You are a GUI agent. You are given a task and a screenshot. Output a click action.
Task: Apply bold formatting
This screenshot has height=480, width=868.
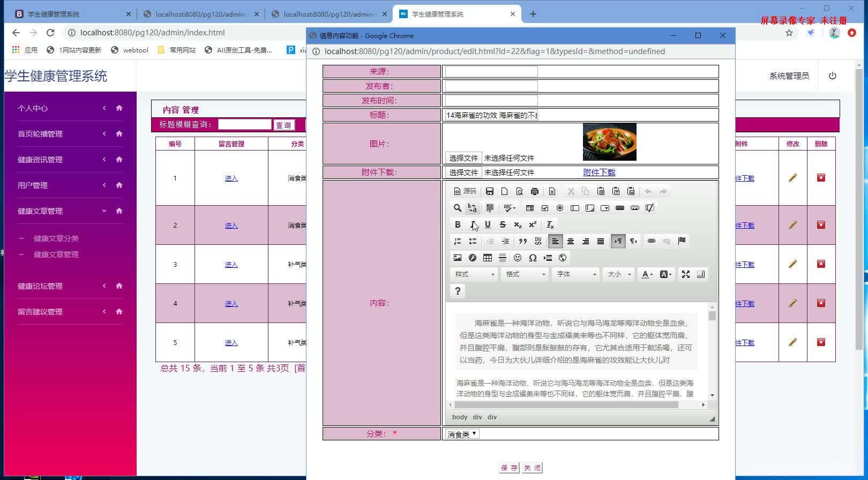[x=458, y=224]
